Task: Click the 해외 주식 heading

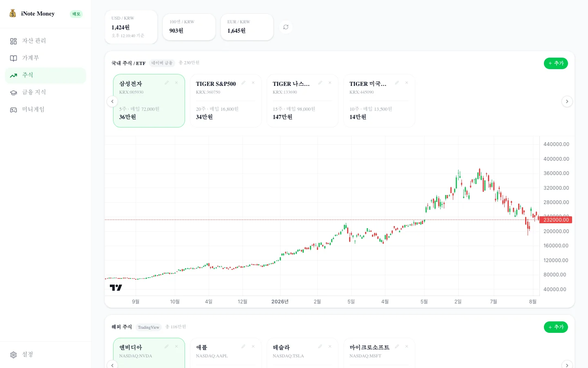Action: point(122,327)
